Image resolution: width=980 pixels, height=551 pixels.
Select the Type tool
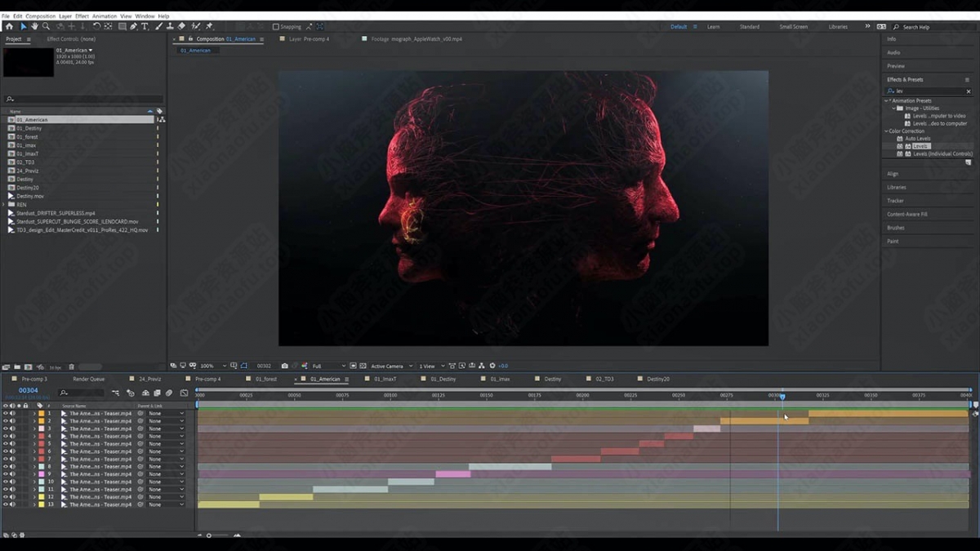tap(145, 26)
